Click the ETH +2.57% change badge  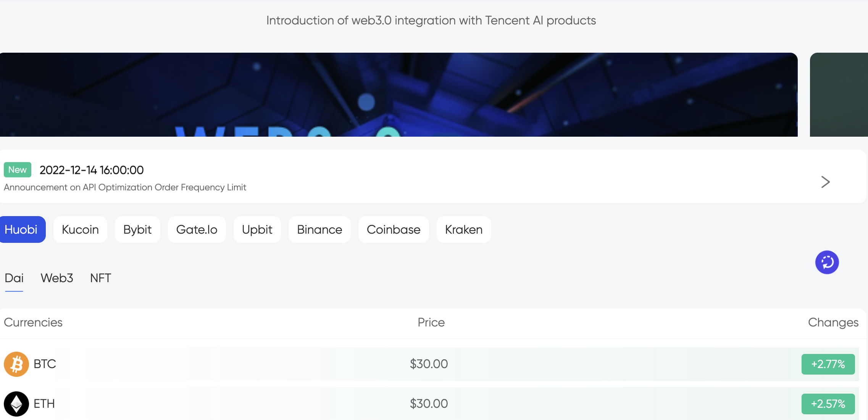pos(828,404)
